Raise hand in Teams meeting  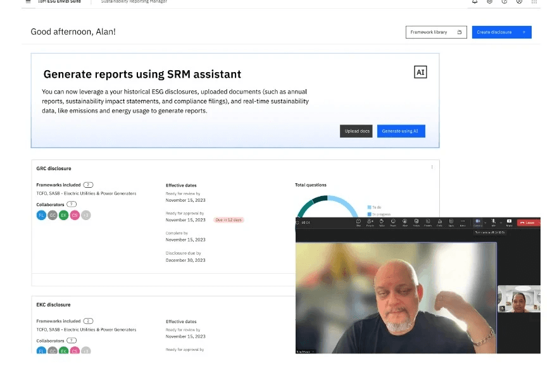(x=382, y=223)
